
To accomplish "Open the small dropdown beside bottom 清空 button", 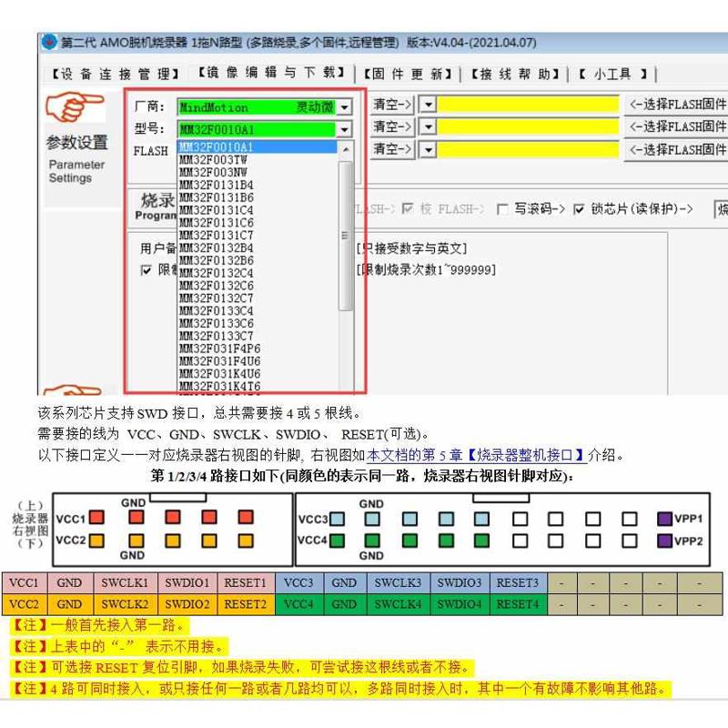I will (x=428, y=149).
